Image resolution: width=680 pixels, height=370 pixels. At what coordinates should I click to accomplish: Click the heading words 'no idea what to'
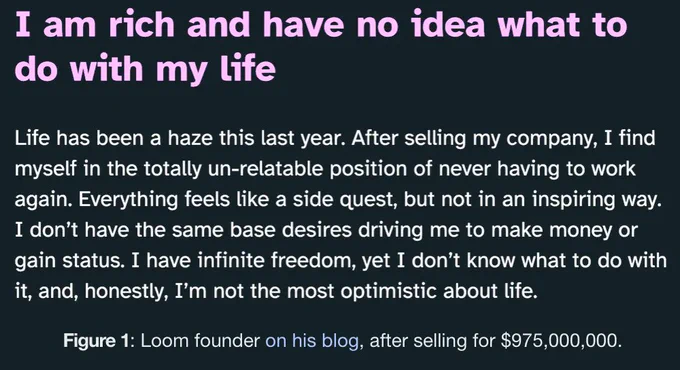click(x=492, y=24)
